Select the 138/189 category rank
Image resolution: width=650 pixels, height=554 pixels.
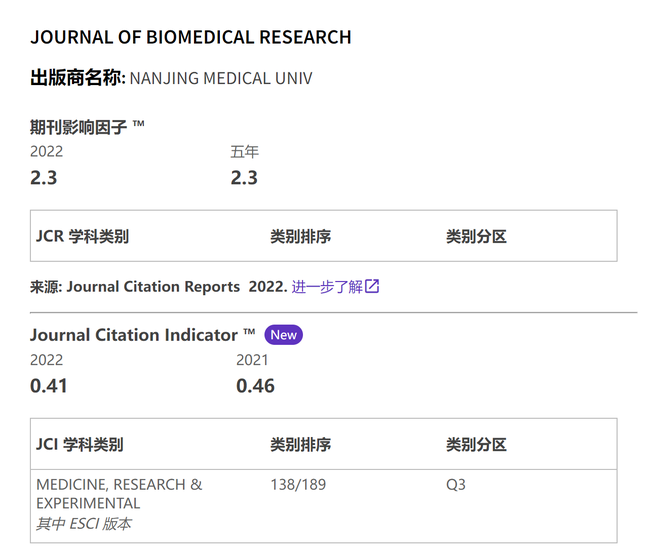point(298,484)
